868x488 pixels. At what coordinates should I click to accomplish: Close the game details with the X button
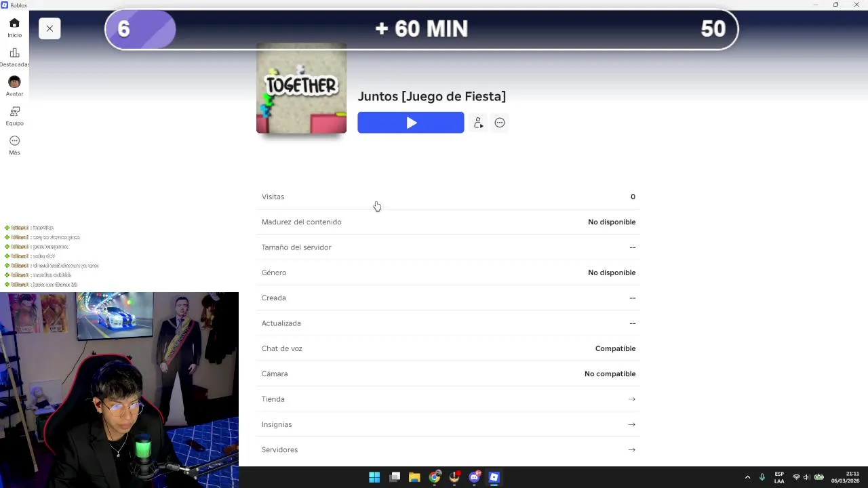point(50,28)
